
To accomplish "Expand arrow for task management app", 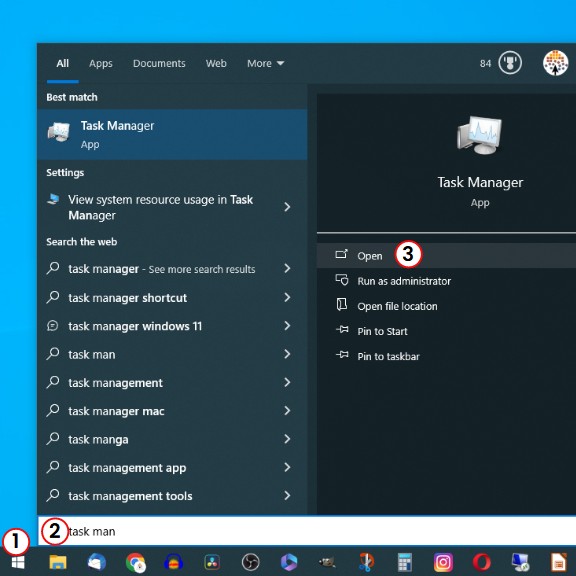I will pos(287,467).
